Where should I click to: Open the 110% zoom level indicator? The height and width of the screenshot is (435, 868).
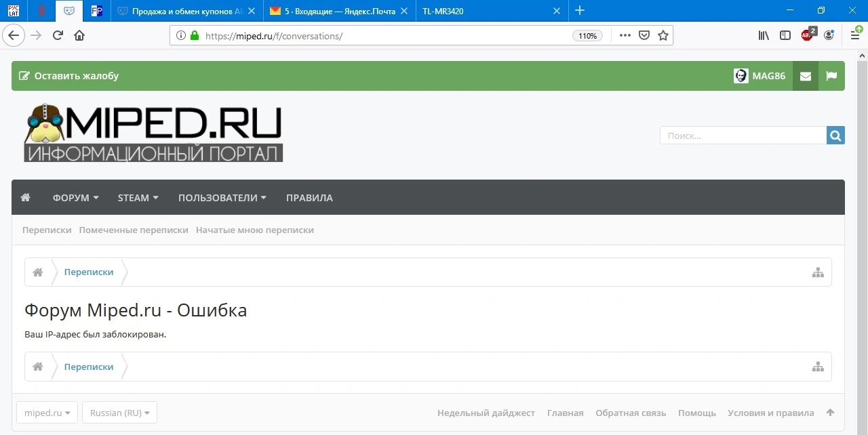pyautogui.click(x=588, y=36)
